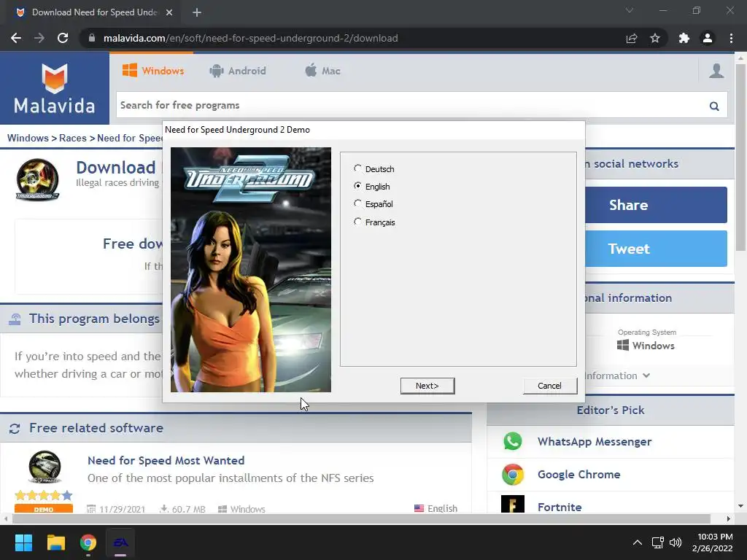The height and width of the screenshot is (560, 747).
Task: Select the English language radio button
Action: coord(357,186)
